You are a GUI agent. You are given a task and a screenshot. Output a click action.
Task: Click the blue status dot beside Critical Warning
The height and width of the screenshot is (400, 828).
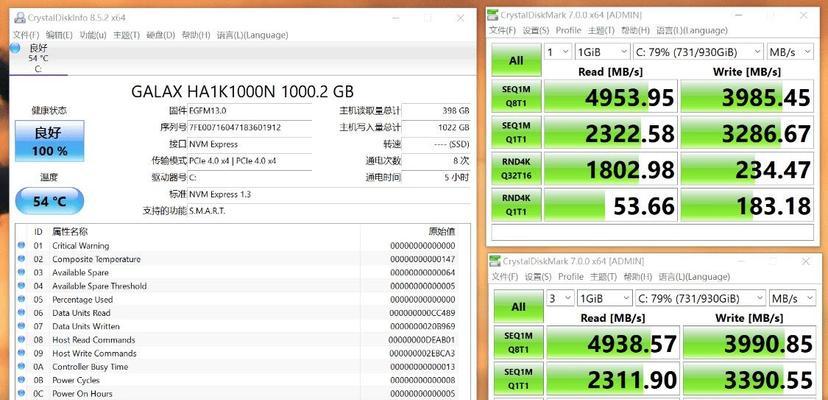pyautogui.click(x=22, y=245)
